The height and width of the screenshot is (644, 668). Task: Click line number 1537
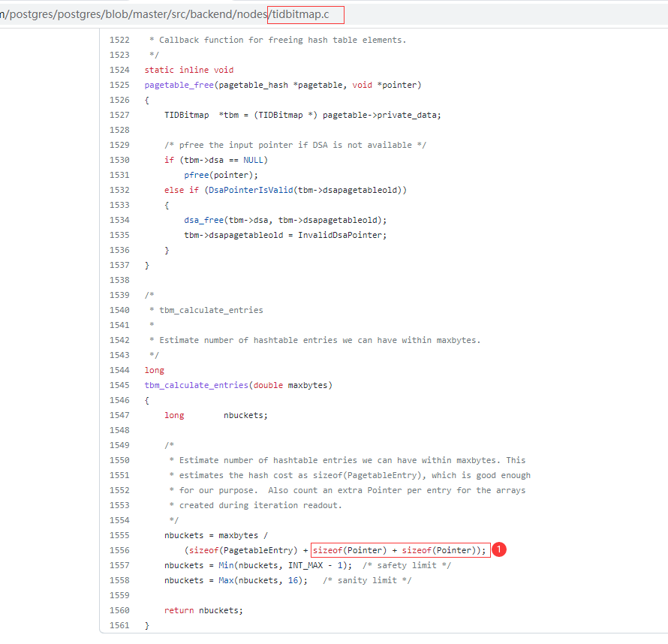[x=119, y=265]
